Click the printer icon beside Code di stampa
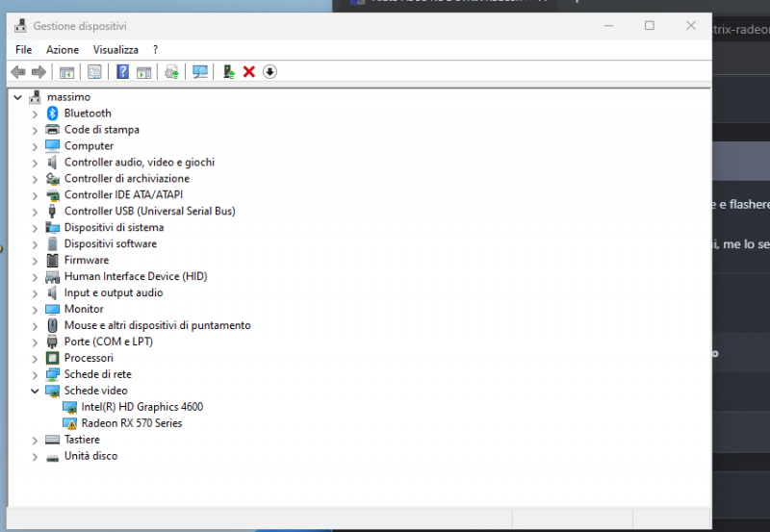Viewport: 770px width, 532px height. (x=53, y=130)
